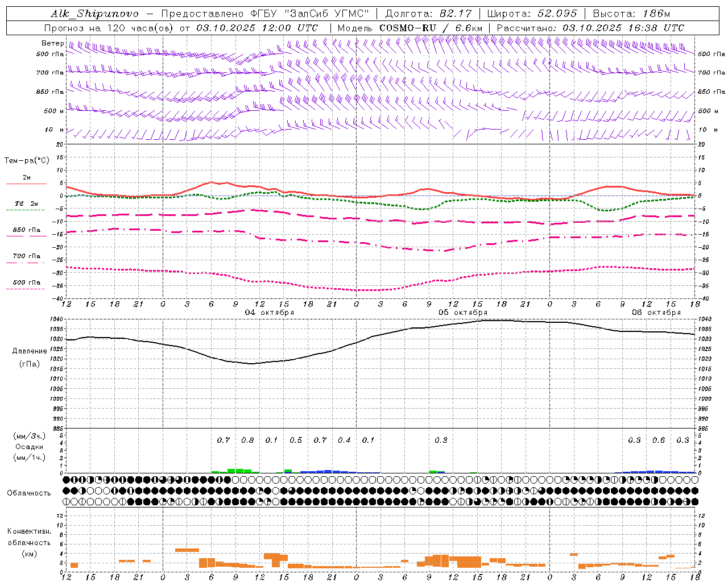
Task: Click the Осадки precipitation panel label
Action: point(30,447)
